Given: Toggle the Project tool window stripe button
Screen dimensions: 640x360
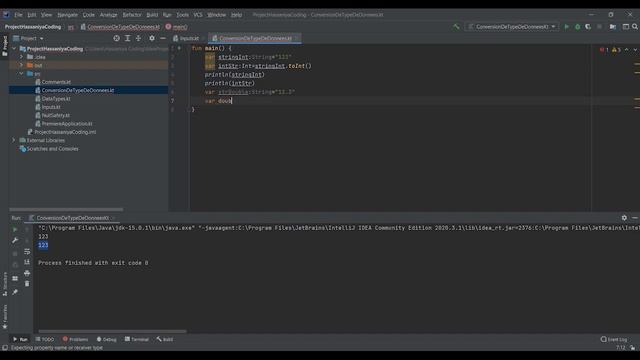Looking at the screenshot, I should click(x=4, y=46).
